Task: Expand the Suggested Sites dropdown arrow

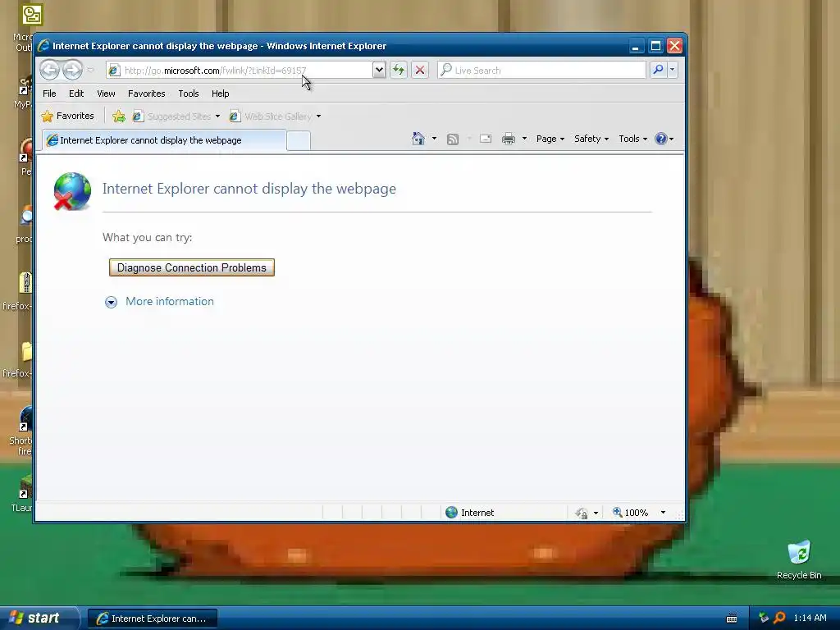Action: click(x=217, y=116)
